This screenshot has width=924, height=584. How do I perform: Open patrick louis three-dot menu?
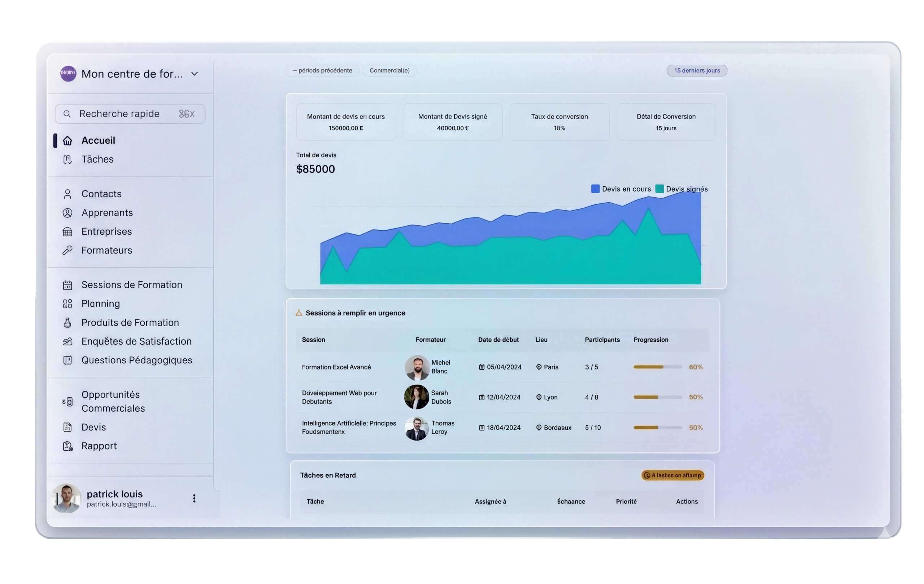[x=194, y=498]
